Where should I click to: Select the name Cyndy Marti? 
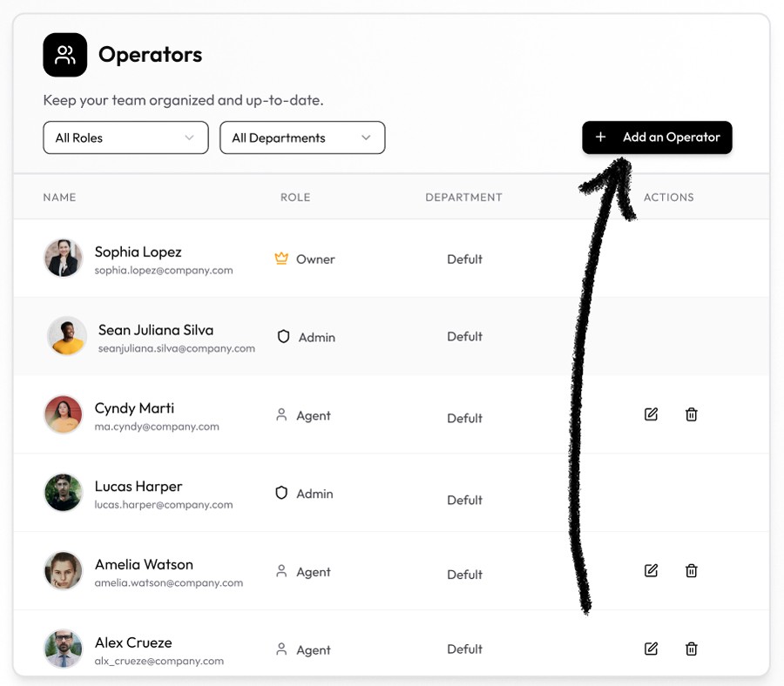134,408
